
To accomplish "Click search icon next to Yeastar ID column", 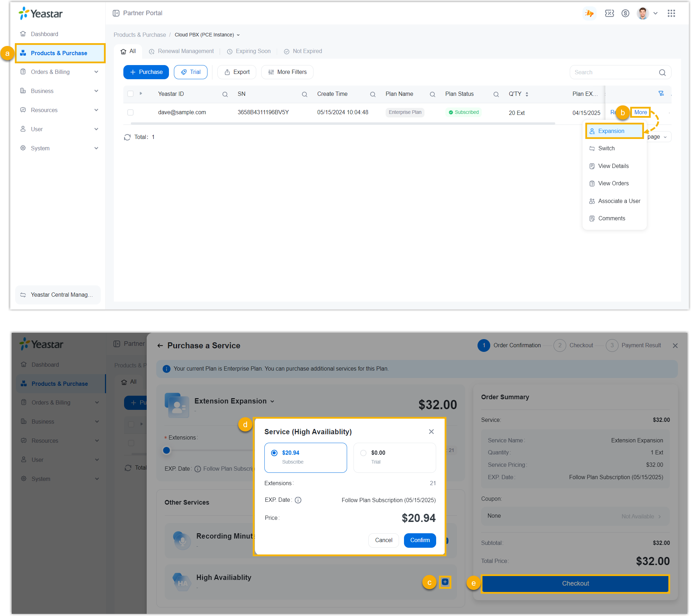I will [225, 94].
